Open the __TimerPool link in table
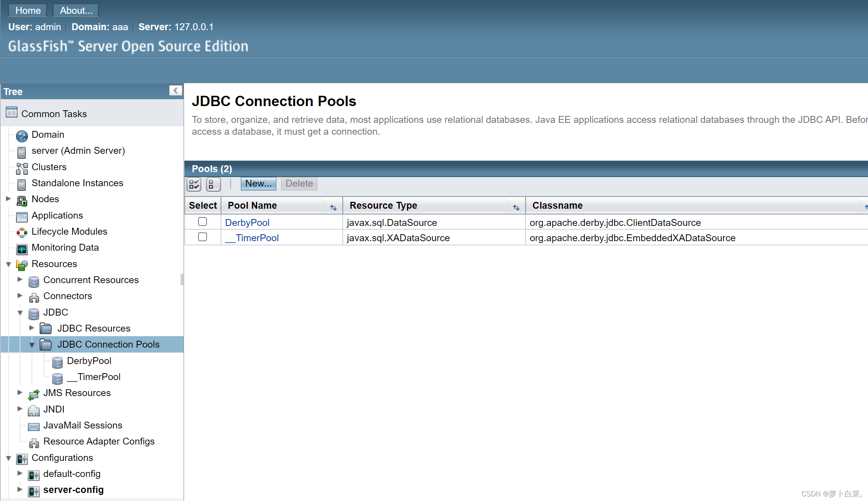The image size is (868, 501). tap(252, 238)
